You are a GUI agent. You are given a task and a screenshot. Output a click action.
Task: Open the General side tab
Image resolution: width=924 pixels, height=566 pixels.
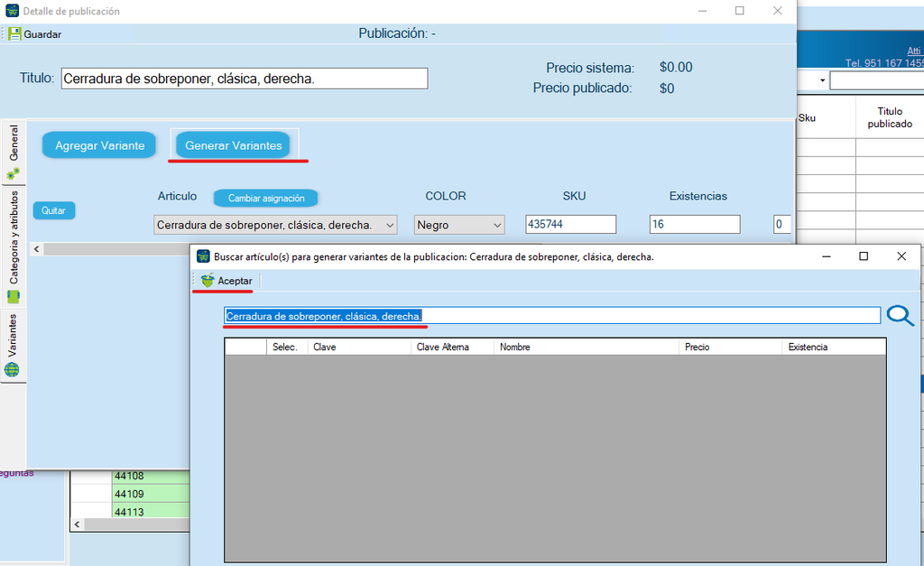(13, 153)
